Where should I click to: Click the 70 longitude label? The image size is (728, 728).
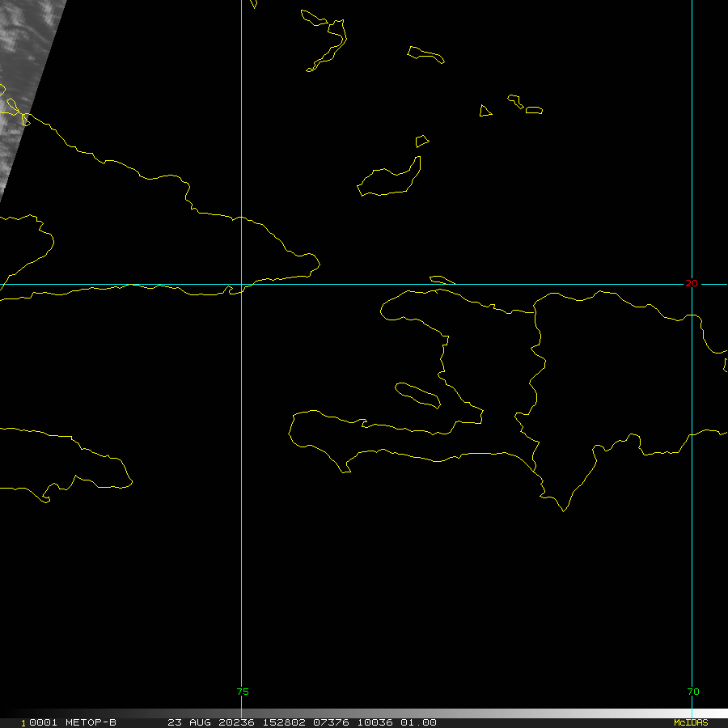click(692, 692)
